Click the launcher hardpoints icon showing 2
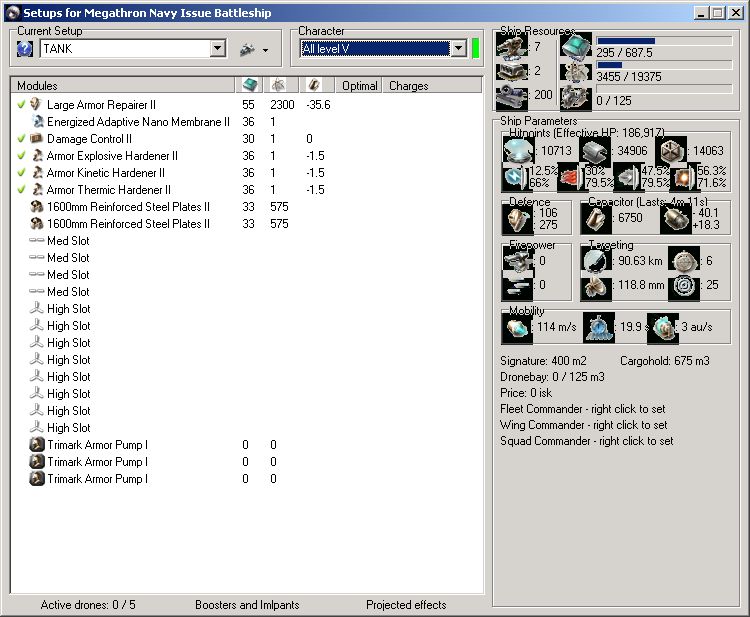The image size is (750, 617). [x=512, y=71]
